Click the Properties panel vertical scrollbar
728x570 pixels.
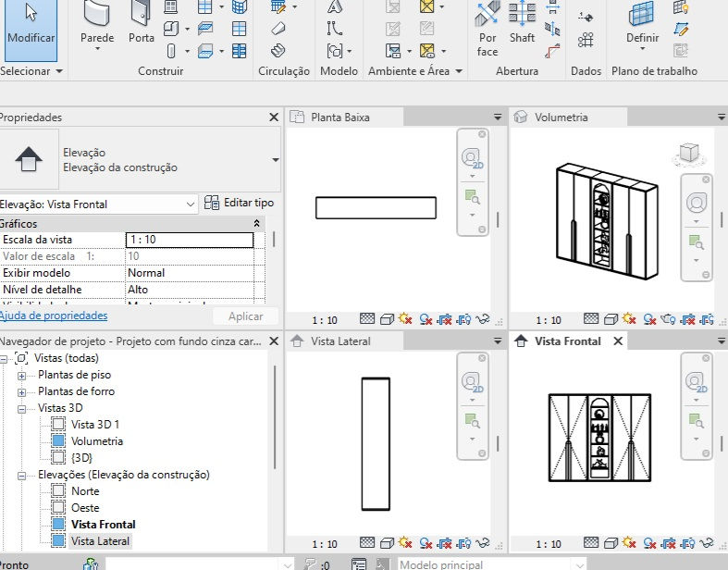click(x=274, y=240)
